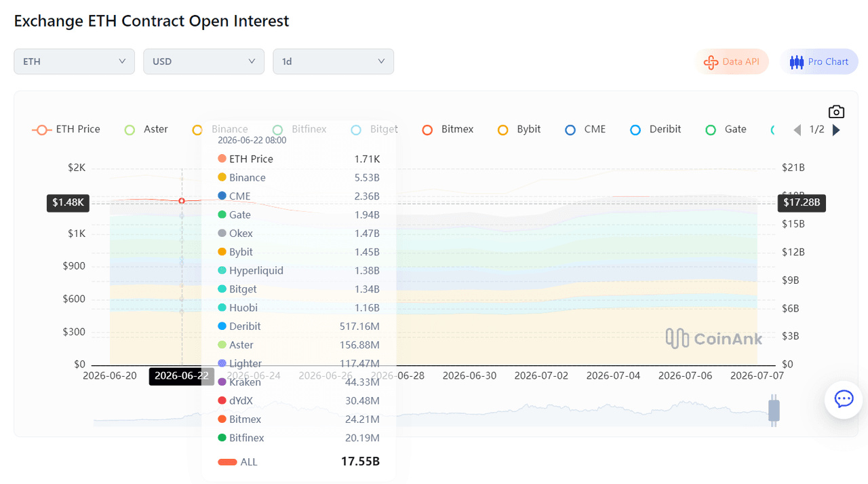Click the time range slider handle
868x484 pixels.
click(x=774, y=411)
